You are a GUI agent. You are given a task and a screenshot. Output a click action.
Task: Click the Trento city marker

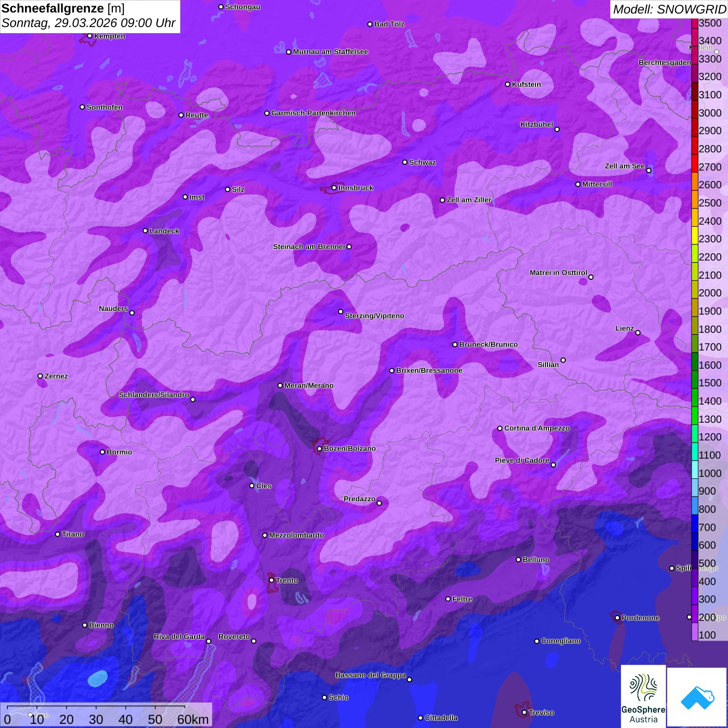coord(271,580)
